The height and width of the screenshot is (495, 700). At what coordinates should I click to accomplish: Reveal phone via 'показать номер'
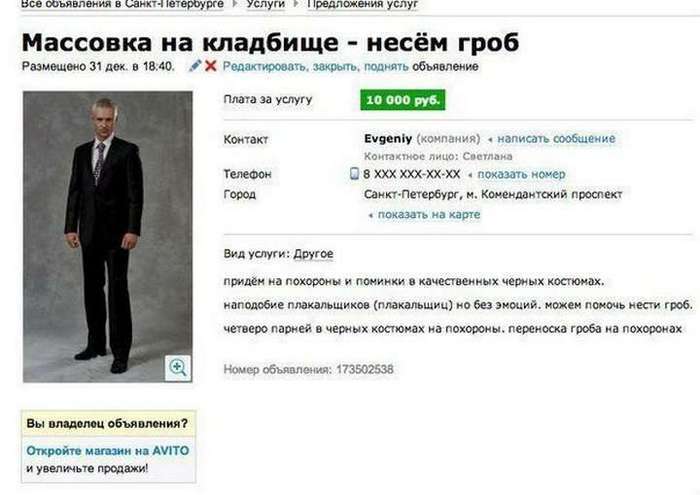click(521, 174)
